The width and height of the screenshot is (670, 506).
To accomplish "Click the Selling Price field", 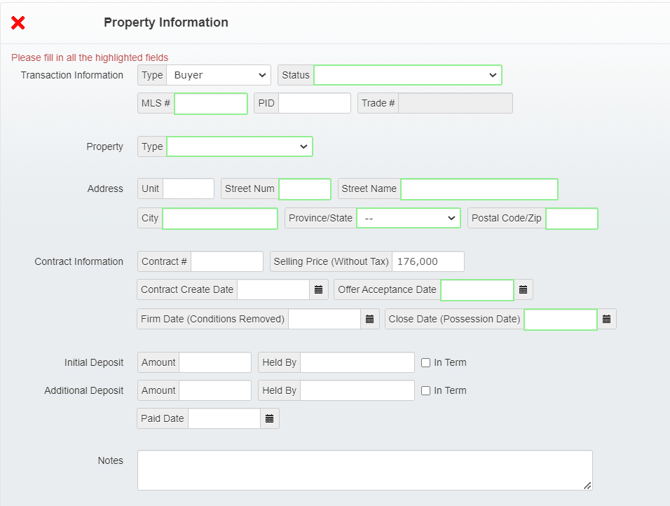I will click(x=428, y=262).
